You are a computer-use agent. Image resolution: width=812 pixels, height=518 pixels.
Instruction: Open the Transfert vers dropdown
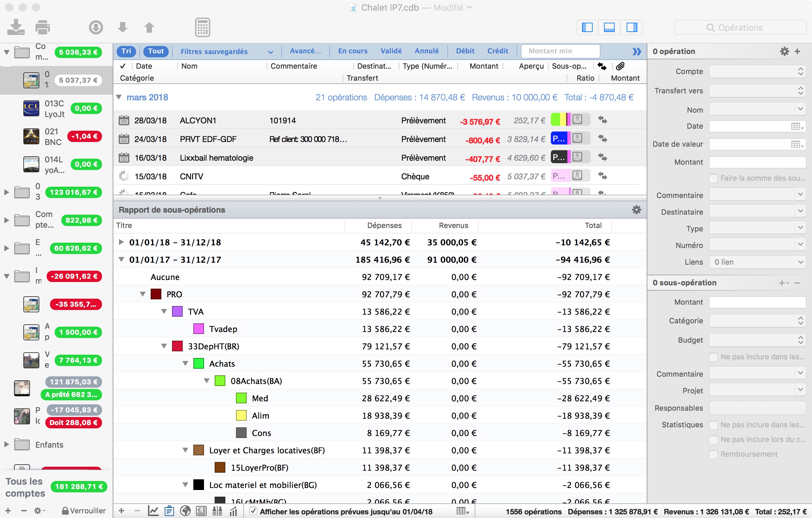click(757, 91)
